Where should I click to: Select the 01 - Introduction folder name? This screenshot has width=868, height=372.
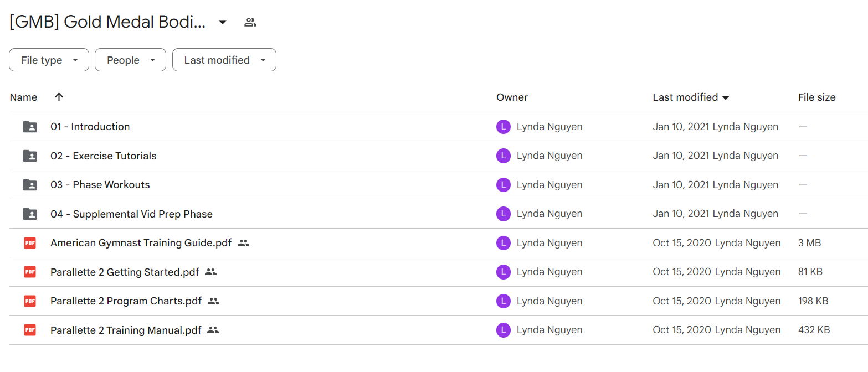pos(90,127)
